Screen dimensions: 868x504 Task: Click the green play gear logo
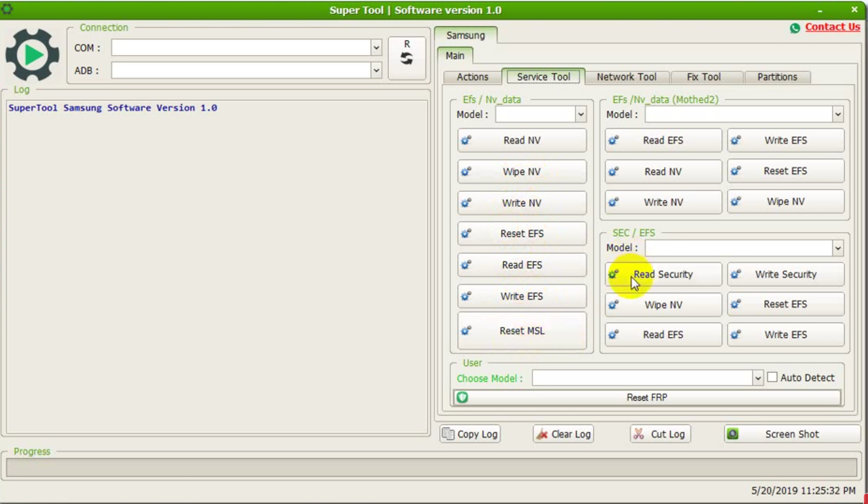(x=32, y=55)
